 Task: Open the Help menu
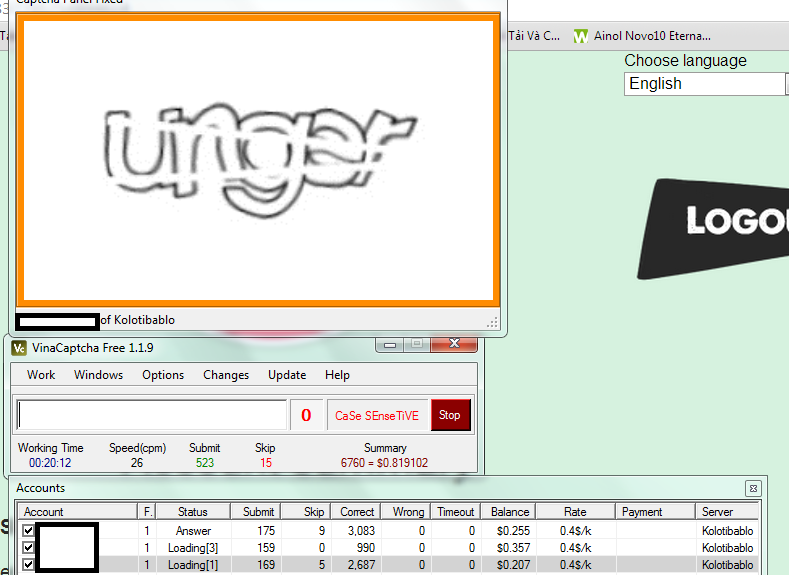(x=337, y=375)
